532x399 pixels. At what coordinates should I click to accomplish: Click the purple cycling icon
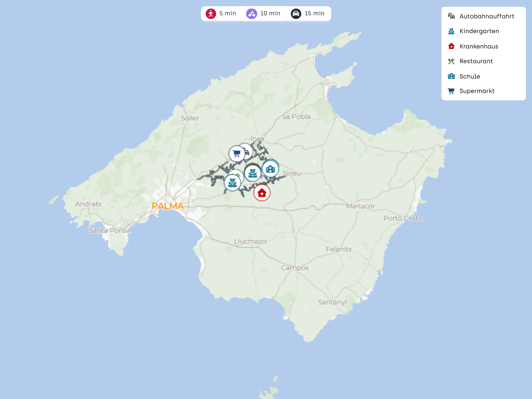point(252,14)
